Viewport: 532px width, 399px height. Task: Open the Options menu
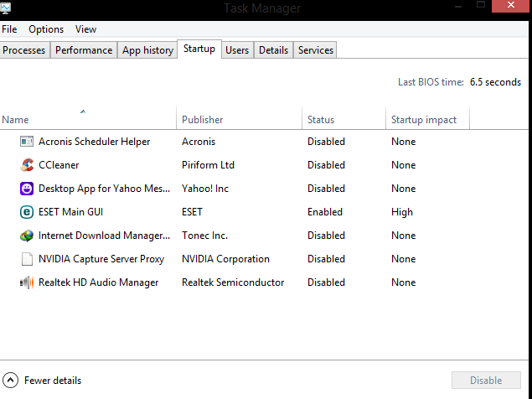46,29
